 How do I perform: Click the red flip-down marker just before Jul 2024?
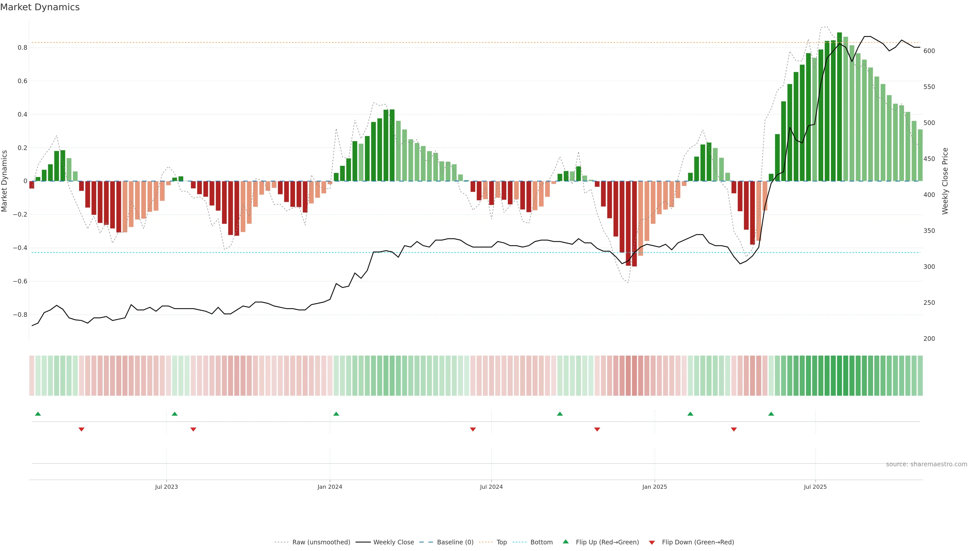tap(472, 429)
